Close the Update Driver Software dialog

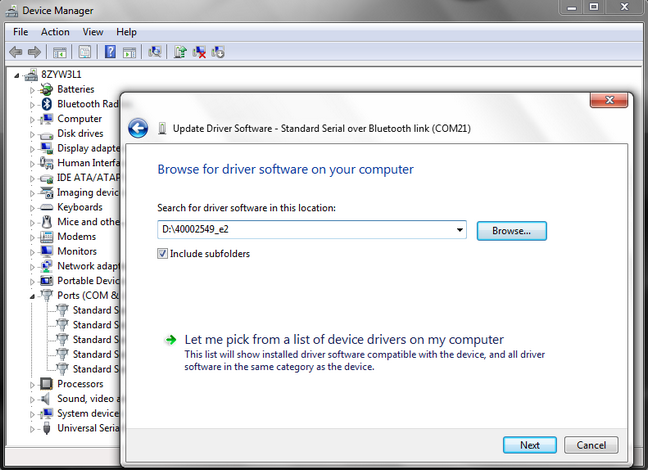(609, 100)
